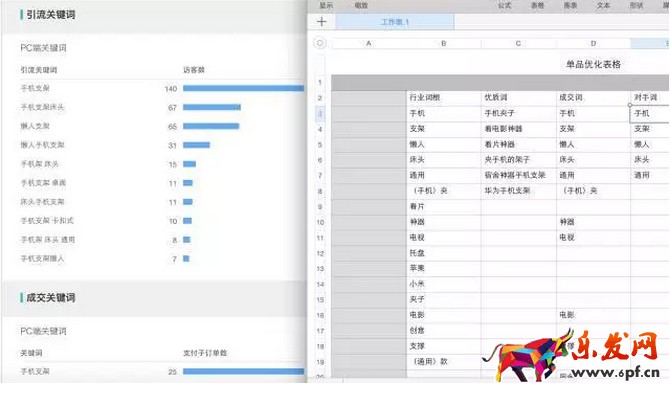Open the 形状 shape toolbar item

[636, 5]
